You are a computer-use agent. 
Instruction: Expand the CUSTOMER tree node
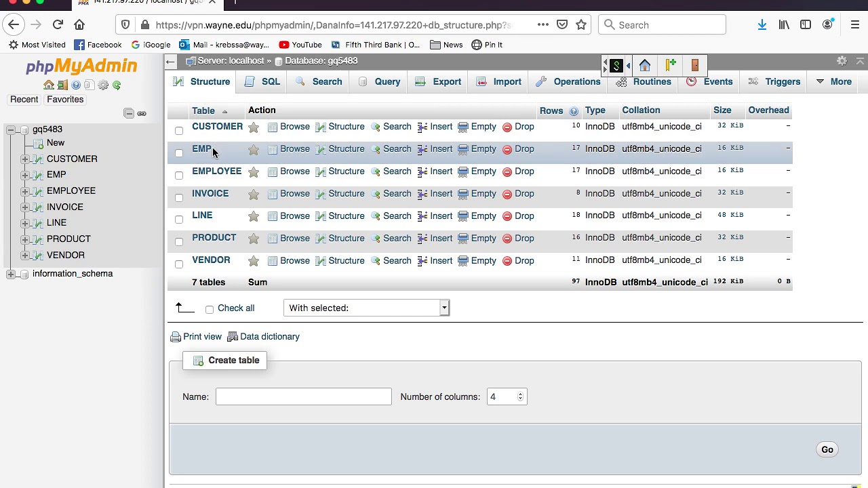pos(25,159)
